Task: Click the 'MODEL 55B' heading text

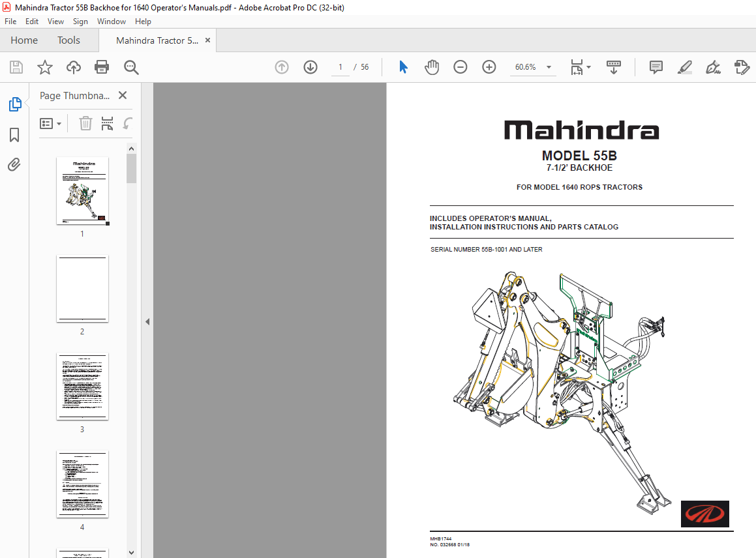Action: pos(579,156)
